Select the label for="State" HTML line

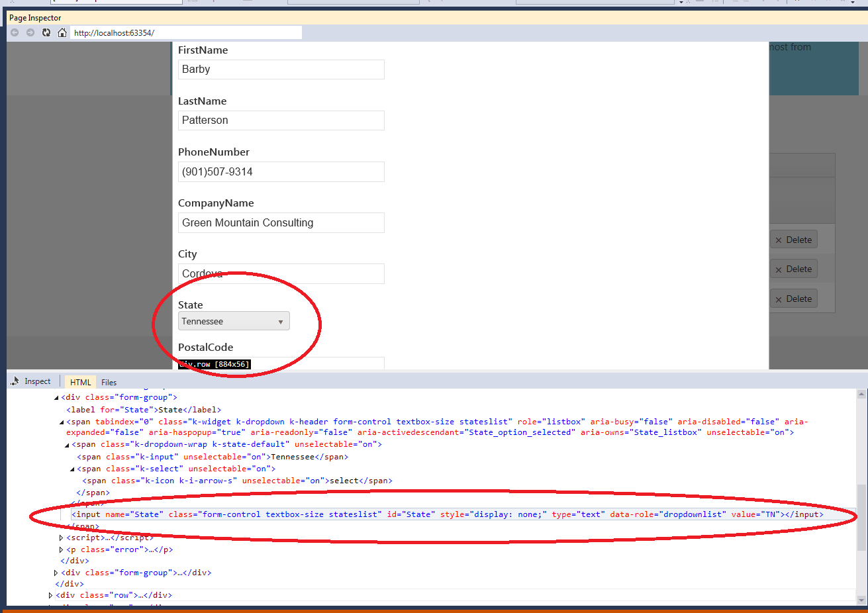pyautogui.click(x=144, y=410)
